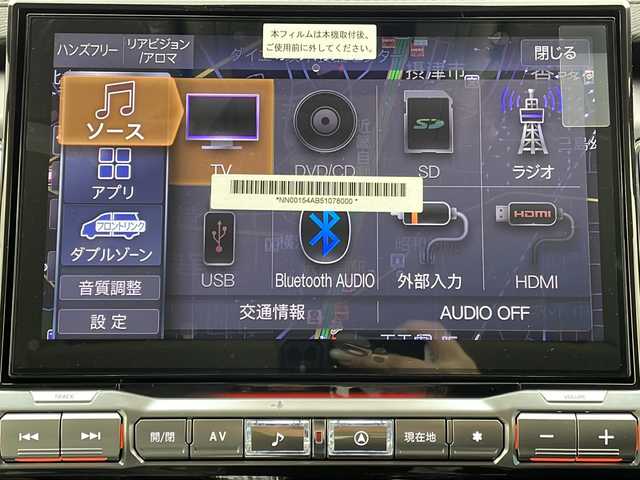Tap the music note hardware button
The width and height of the screenshot is (640, 480).
pyautogui.click(x=278, y=438)
